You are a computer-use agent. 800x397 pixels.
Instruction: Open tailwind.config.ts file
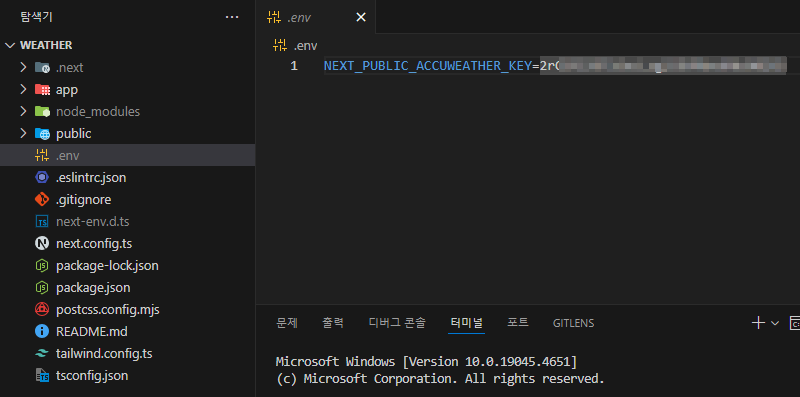[104, 353]
